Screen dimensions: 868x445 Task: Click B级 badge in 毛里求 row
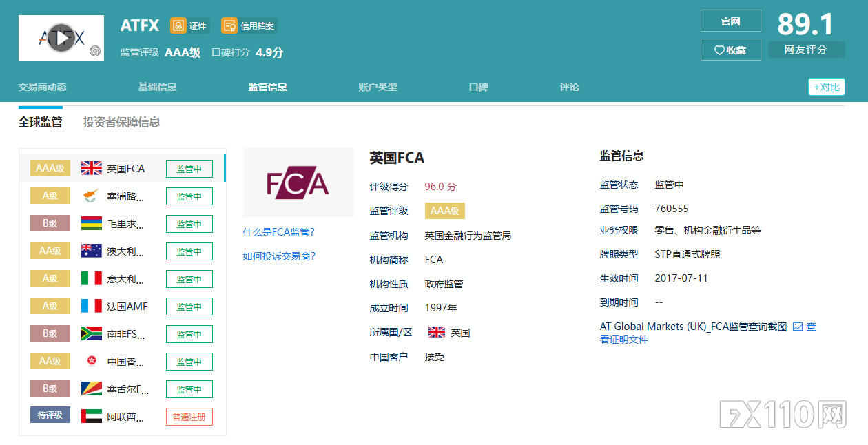coord(50,223)
